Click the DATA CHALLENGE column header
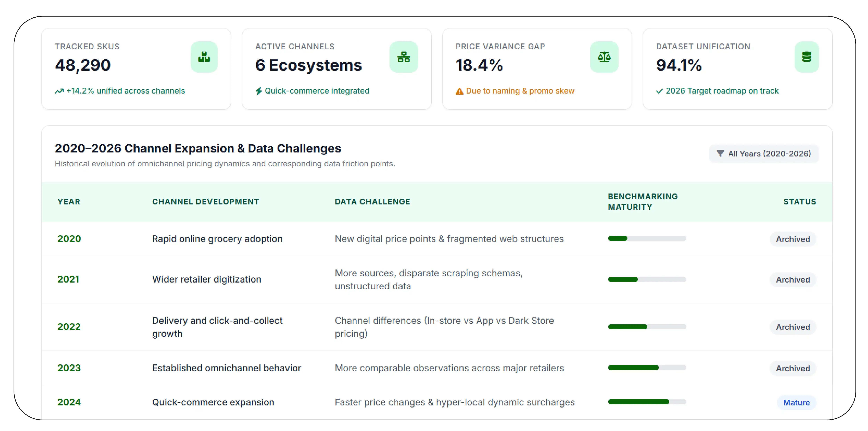This screenshot has height=431, width=868. coord(372,202)
